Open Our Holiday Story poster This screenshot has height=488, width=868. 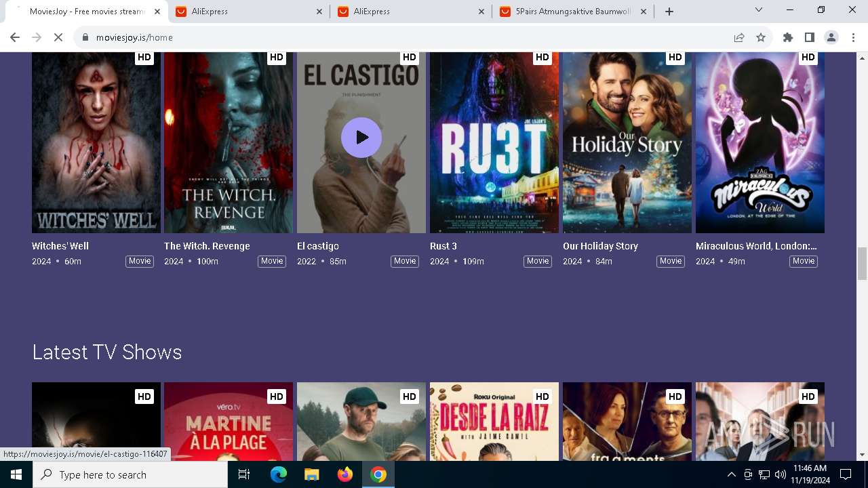pyautogui.click(x=627, y=142)
